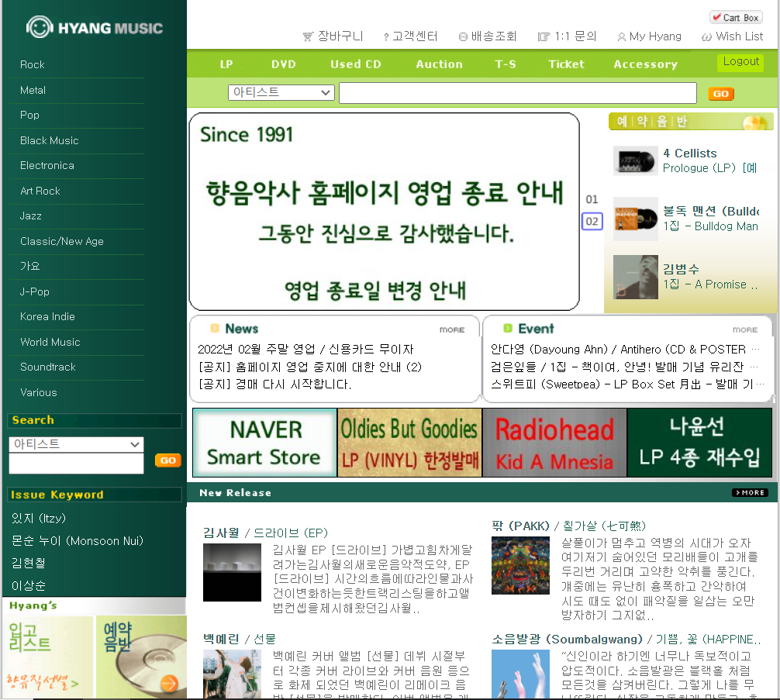Click issue keyword 몬순 누이 (Monsoon Nui)

[78, 541]
